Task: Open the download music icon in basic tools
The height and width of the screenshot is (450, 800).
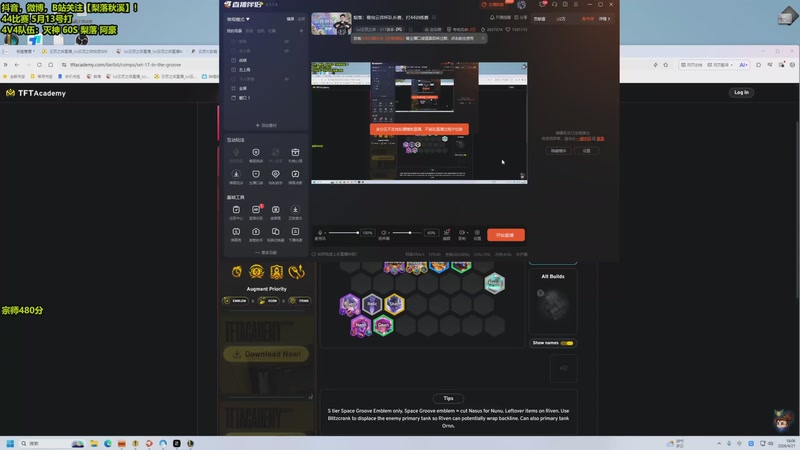Action: click(295, 212)
